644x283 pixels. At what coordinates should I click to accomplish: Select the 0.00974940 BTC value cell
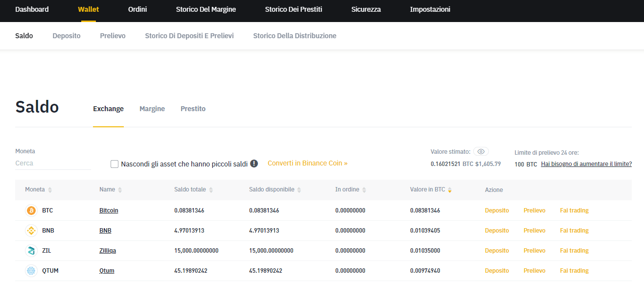[425, 271]
